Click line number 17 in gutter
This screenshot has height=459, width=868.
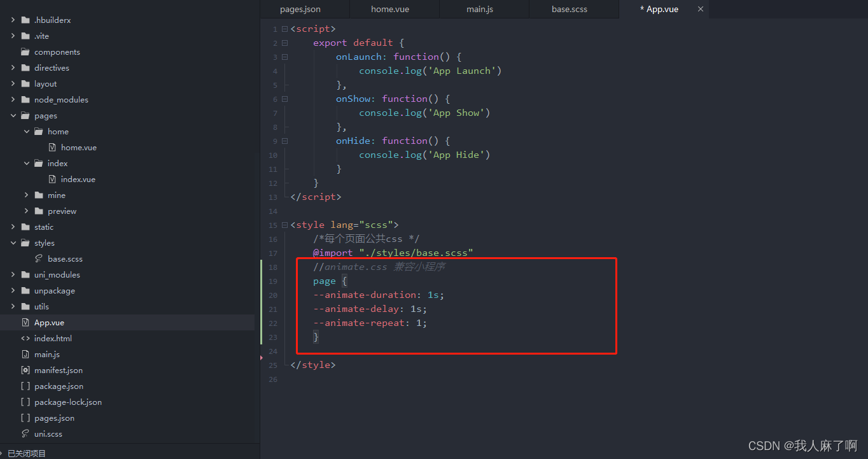tap(273, 253)
